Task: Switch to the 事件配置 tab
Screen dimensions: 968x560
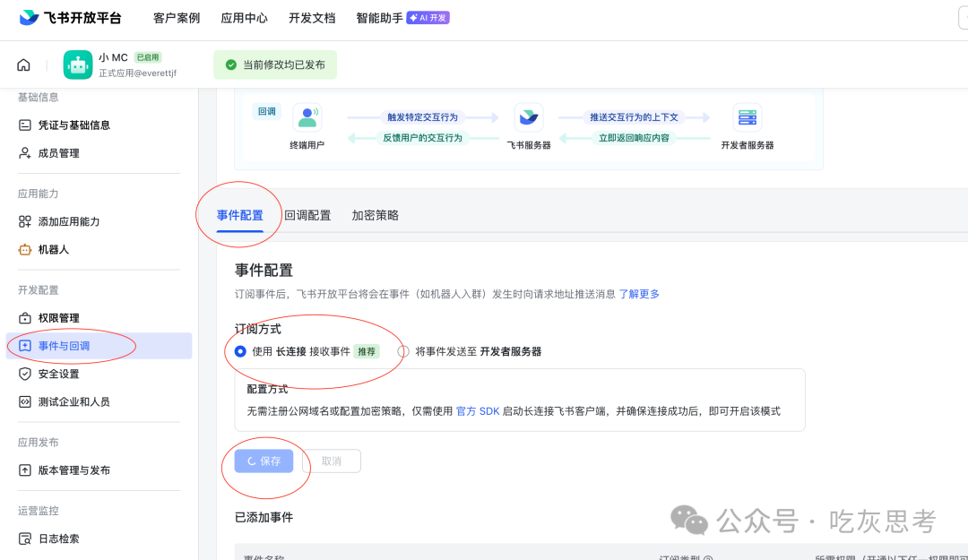Action: [239, 215]
